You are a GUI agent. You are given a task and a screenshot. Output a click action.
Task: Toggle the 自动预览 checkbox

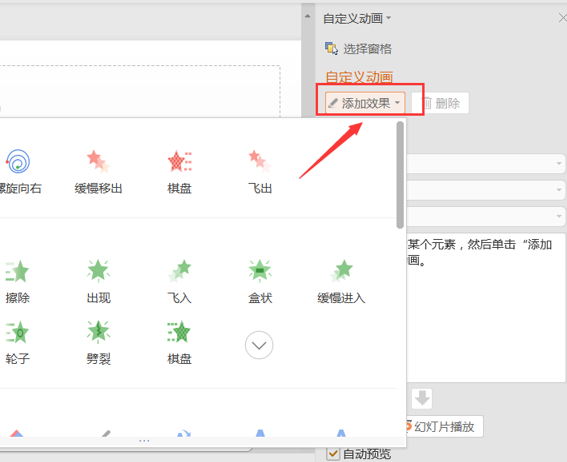click(x=333, y=454)
